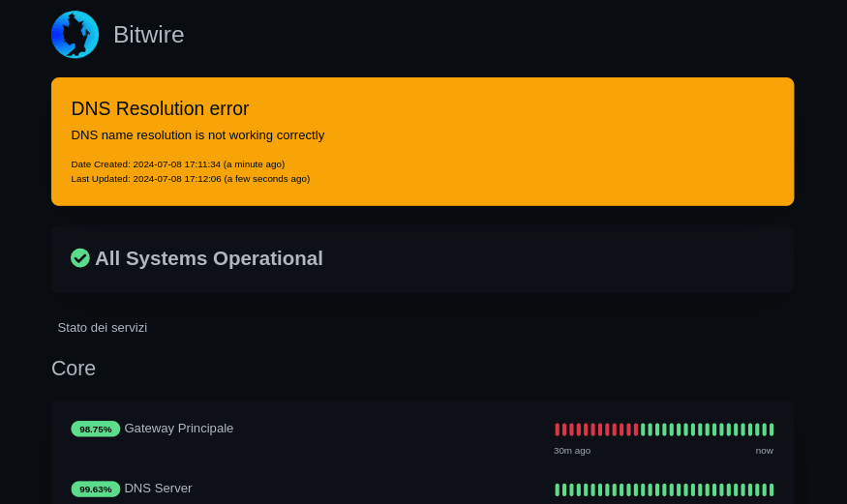Click the newest DNS Server heartbeat bar
847x504 pixels.
[771, 489]
